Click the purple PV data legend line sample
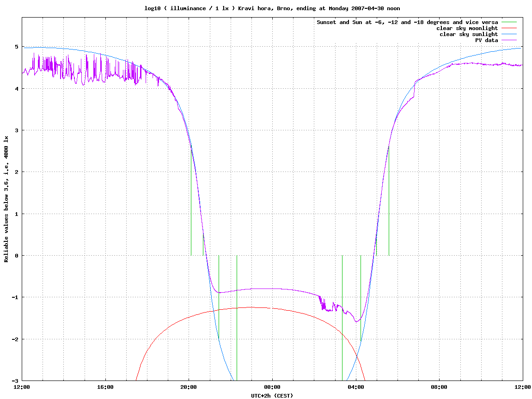This screenshot has width=532, height=399. tap(509, 40)
